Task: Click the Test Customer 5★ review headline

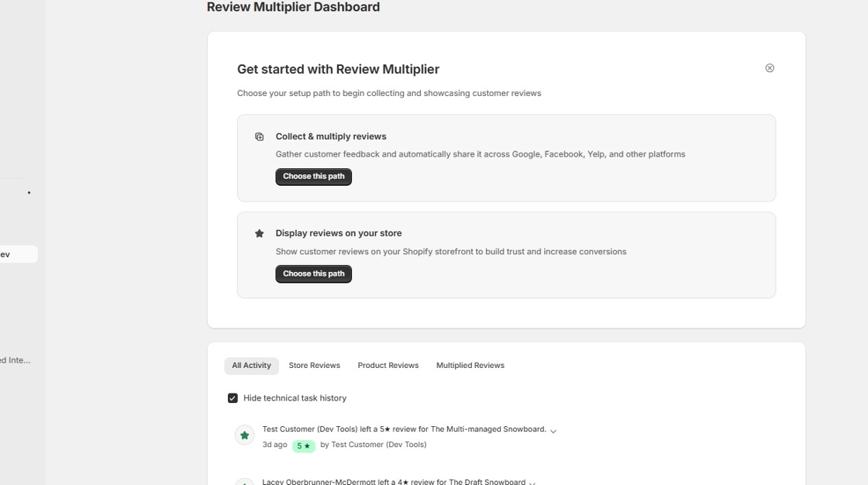Action: pos(404,429)
